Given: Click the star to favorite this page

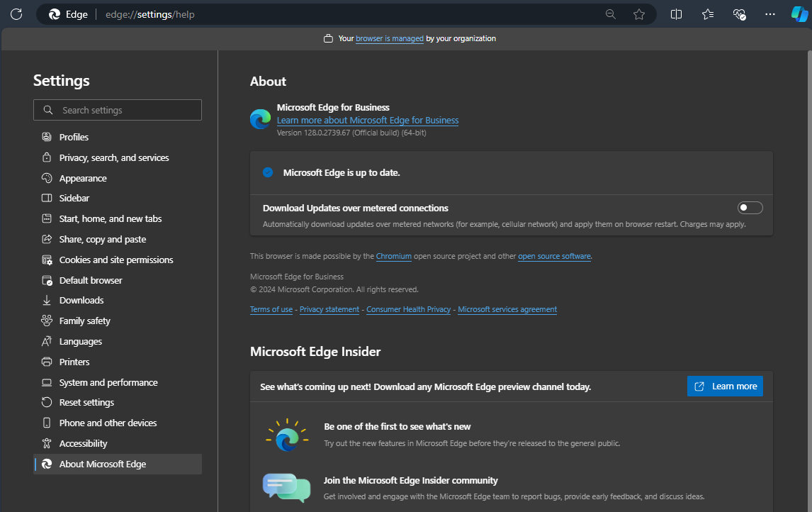Looking at the screenshot, I should click(x=639, y=14).
